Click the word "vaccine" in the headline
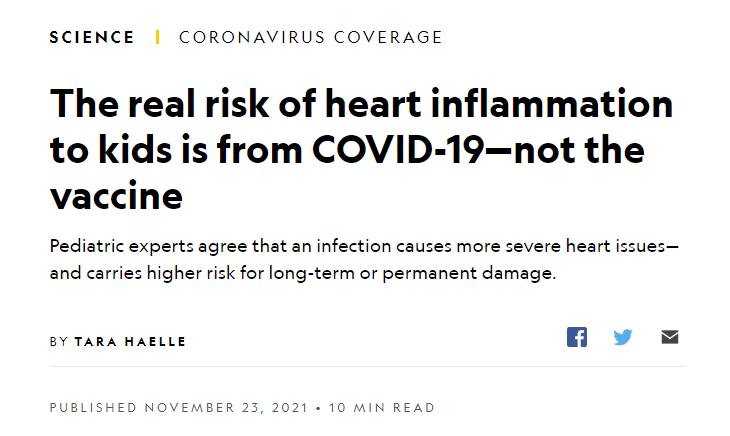Viewport: 730px width, 436px height. [116, 196]
